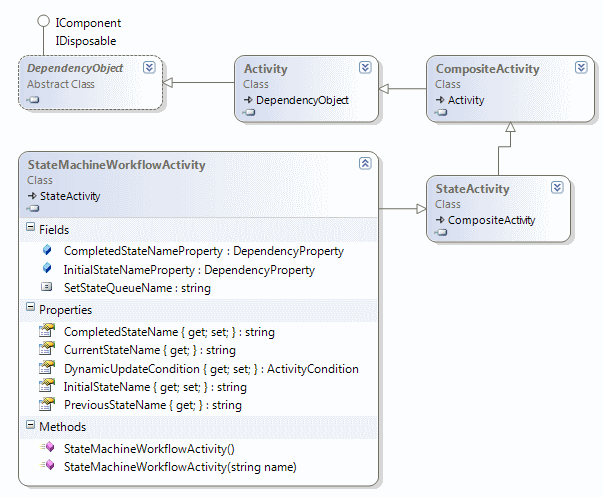Click the PreviousStateName property icon
The image size is (603, 497).
pyautogui.click(x=46, y=405)
